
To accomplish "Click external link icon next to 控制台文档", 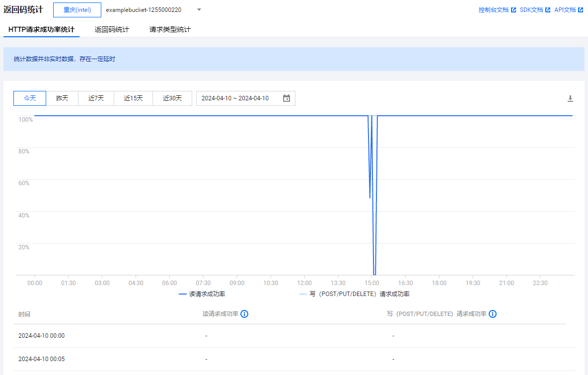I will click(x=514, y=10).
